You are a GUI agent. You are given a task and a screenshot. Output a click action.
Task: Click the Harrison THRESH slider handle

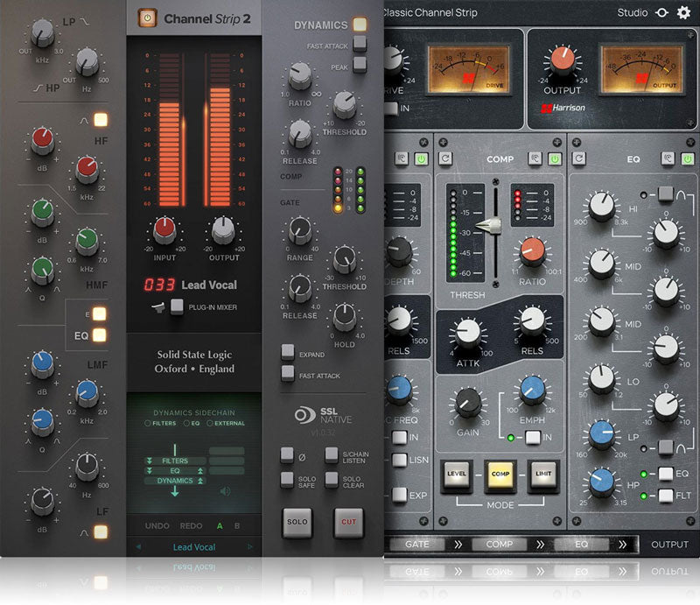(x=489, y=226)
